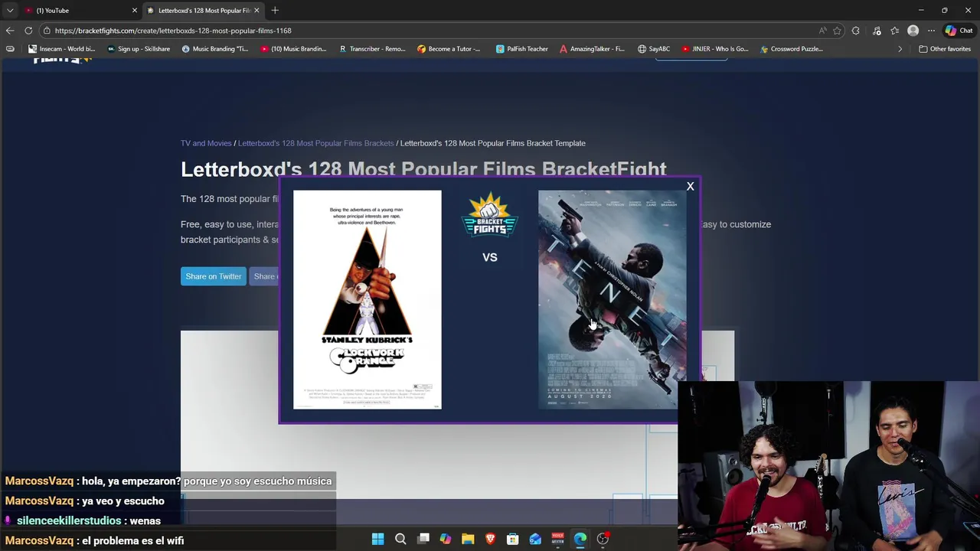Open the Other favorites folder
The height and width of the screenshot is (551, 980).
[x=945, y=49]
